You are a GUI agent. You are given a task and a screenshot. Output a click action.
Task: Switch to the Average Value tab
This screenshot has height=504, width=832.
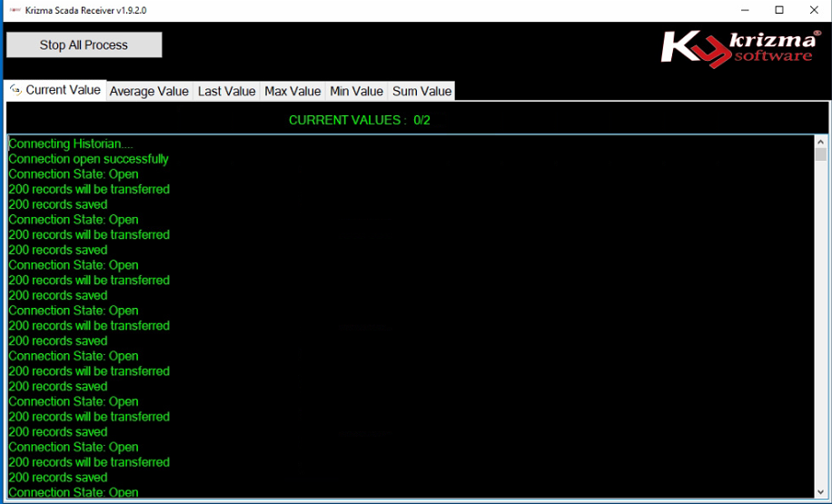(149, 91)
